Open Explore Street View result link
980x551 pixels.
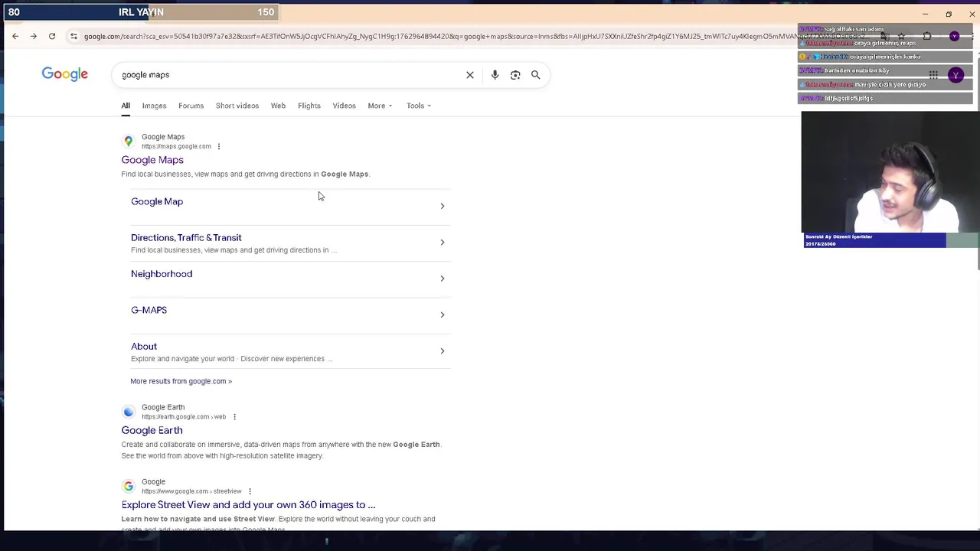(x=248, y=505)
